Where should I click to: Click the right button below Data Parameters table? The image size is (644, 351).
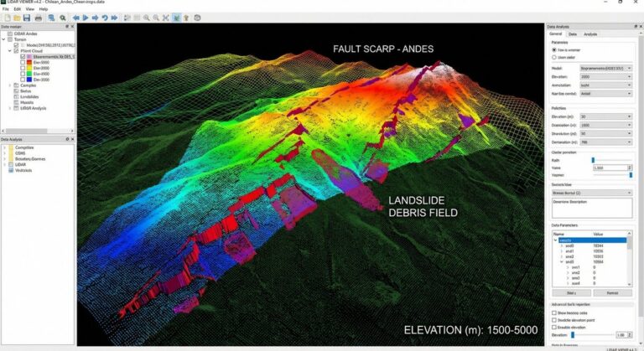pos(612,293)
